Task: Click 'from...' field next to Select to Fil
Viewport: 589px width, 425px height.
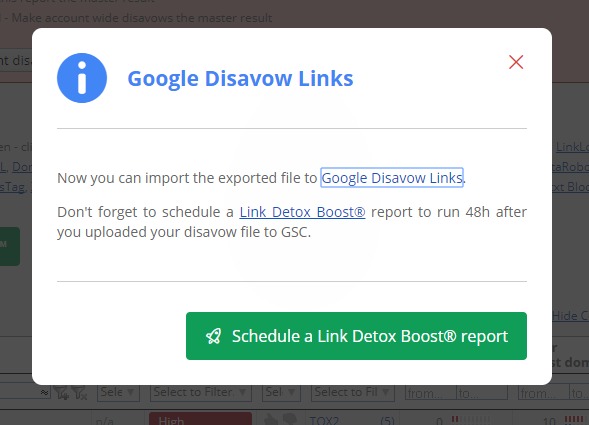Action: [x=431, y=393]
